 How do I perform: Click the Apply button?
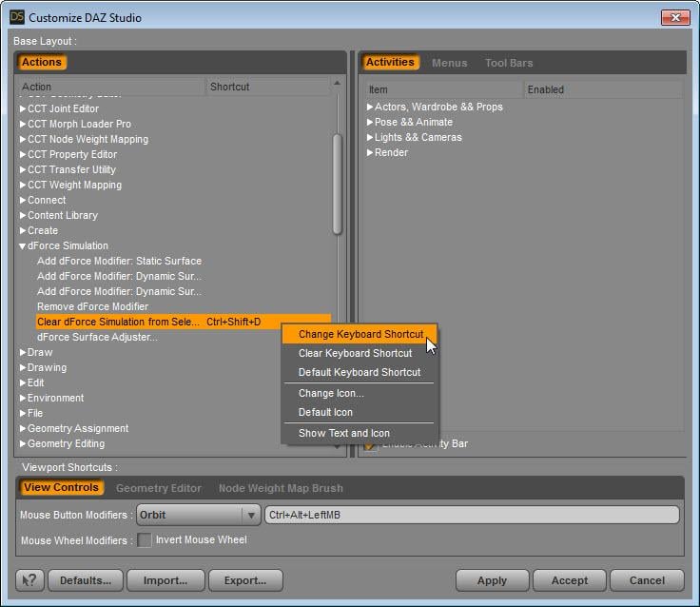pos(492,580)
